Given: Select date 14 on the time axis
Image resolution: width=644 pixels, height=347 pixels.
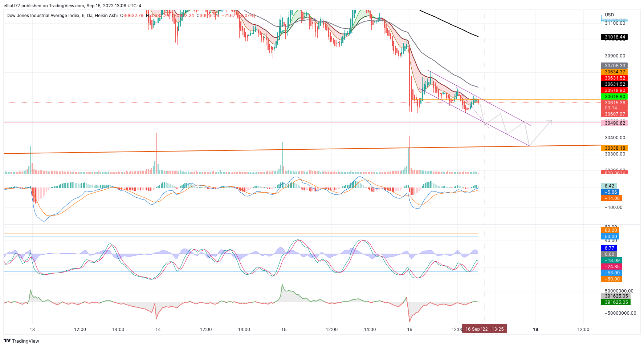Looking at the screenshot, I should pyautogui.click(x=158, y=330).
